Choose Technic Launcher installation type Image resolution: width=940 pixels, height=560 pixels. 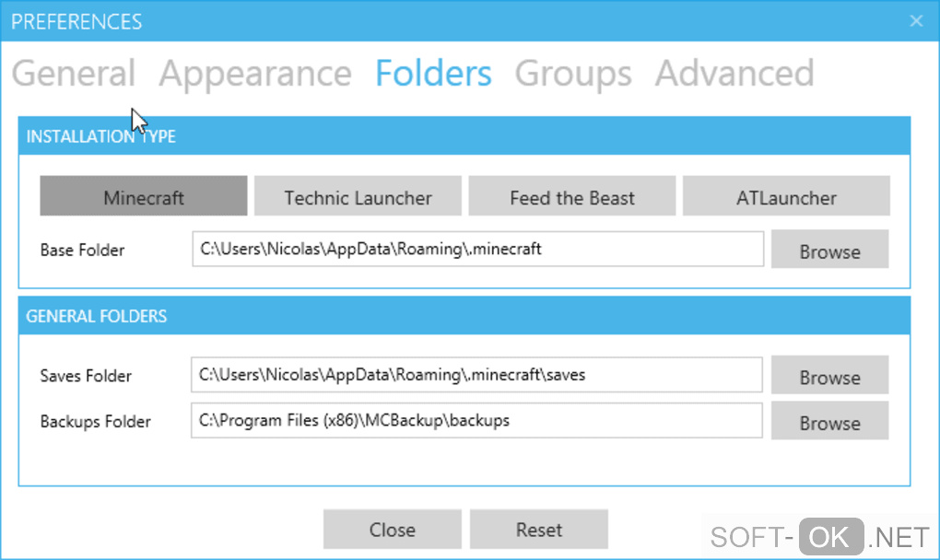(358, 196)
